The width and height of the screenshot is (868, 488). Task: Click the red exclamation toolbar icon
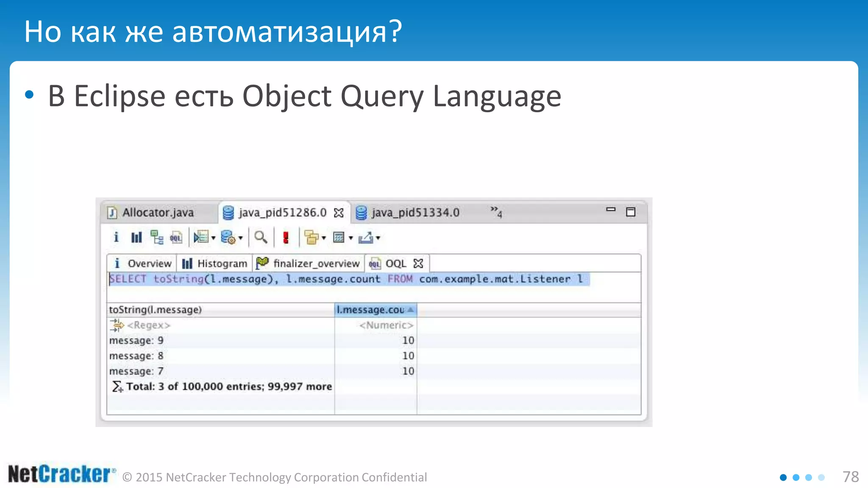pos(286,237)
